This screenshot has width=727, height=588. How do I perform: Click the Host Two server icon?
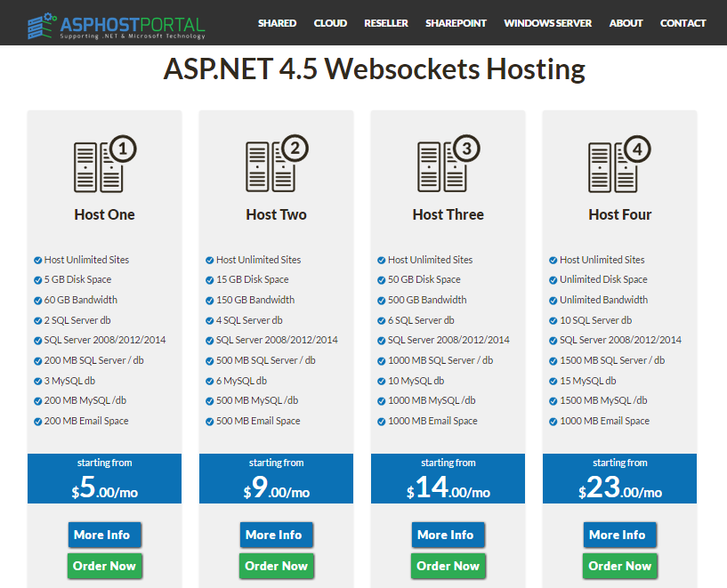tap(277, 163)
